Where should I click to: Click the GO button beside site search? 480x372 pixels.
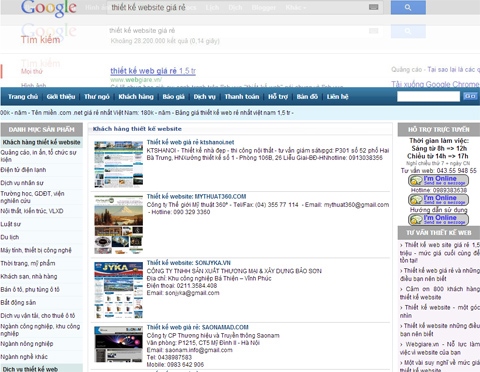pos(470,96)
